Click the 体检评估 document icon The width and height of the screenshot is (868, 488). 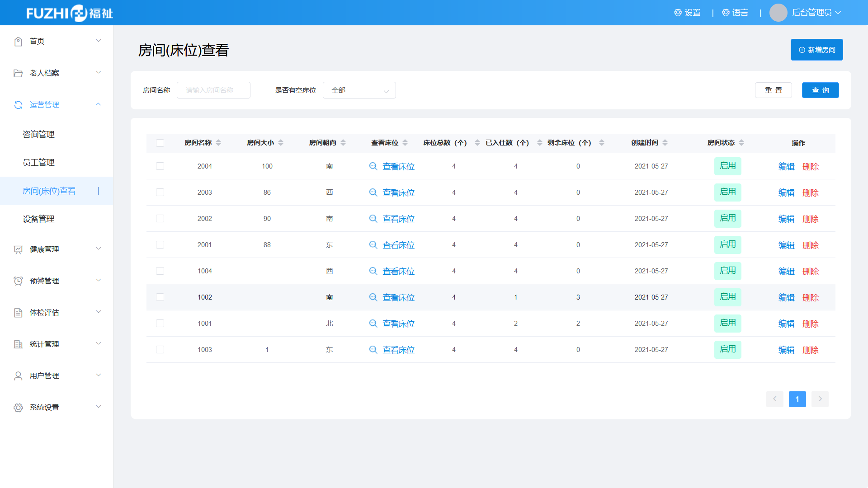18,313
